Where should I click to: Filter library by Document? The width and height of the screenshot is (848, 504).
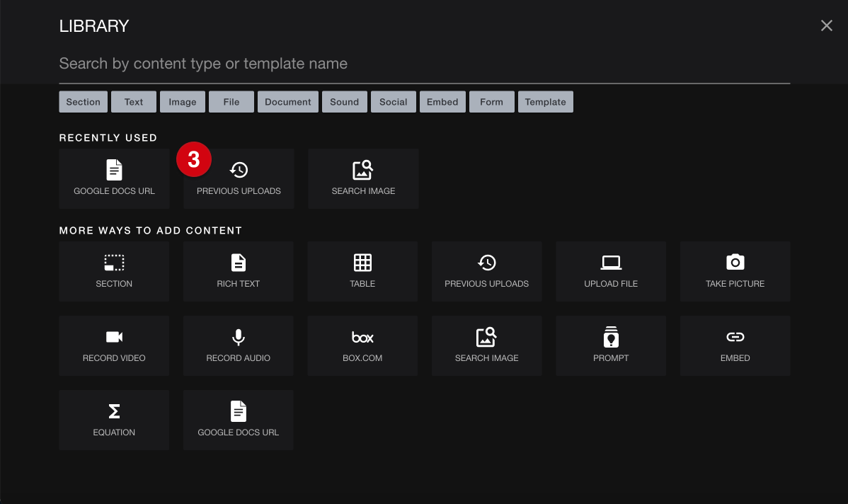[287, 102]
